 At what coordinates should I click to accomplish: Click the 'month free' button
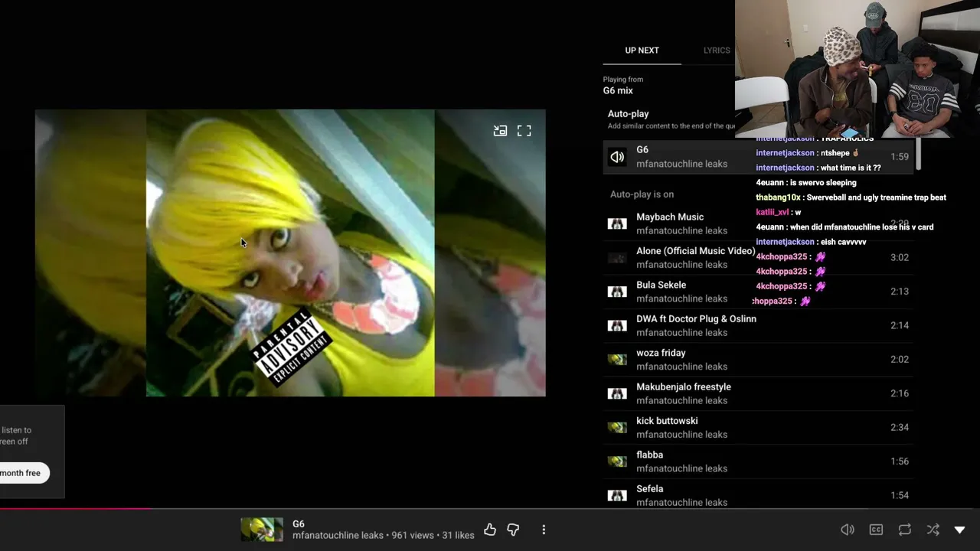(x=21, y=473)
